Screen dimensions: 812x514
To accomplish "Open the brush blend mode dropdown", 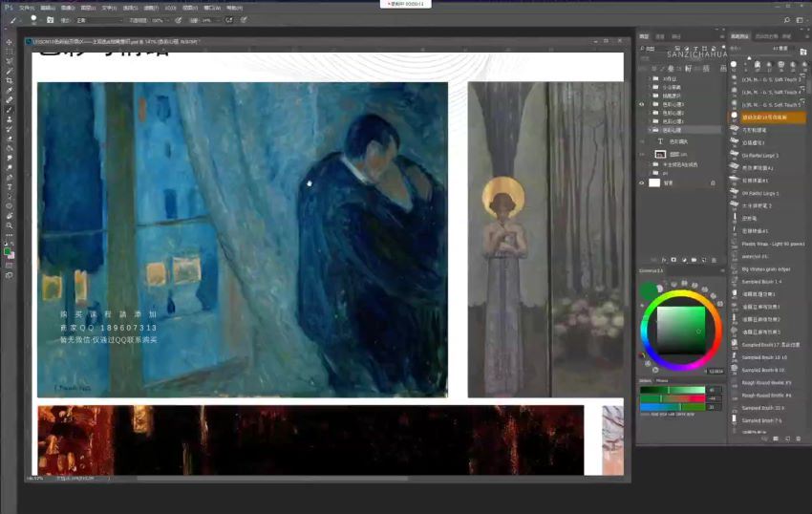I will click(99, 20).
